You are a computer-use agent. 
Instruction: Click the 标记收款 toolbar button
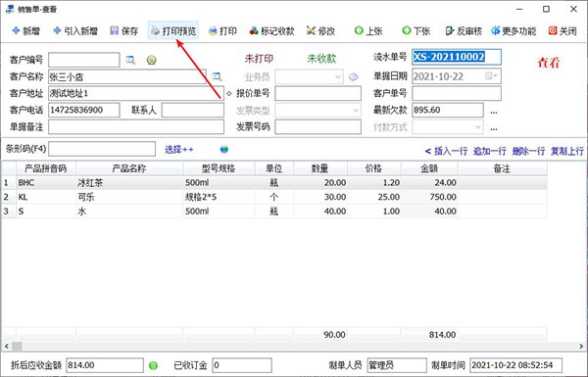[272, 30]
